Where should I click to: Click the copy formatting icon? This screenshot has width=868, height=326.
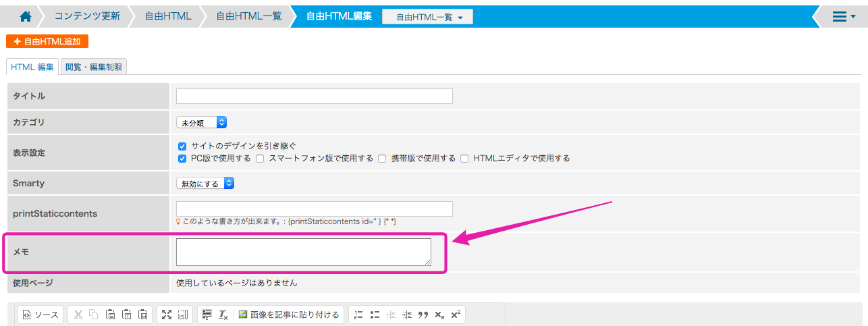coord(207,315)
